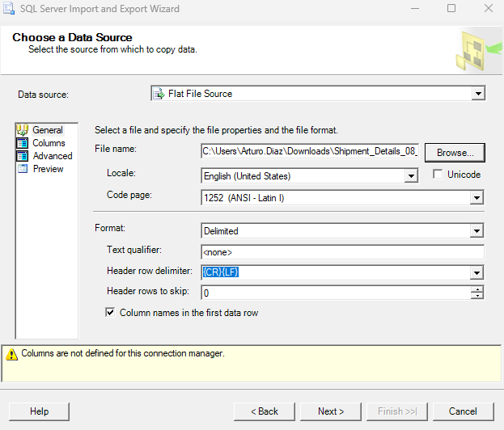Enable the Unicode checkbox
504x430 pixels.
coord(438,175)
